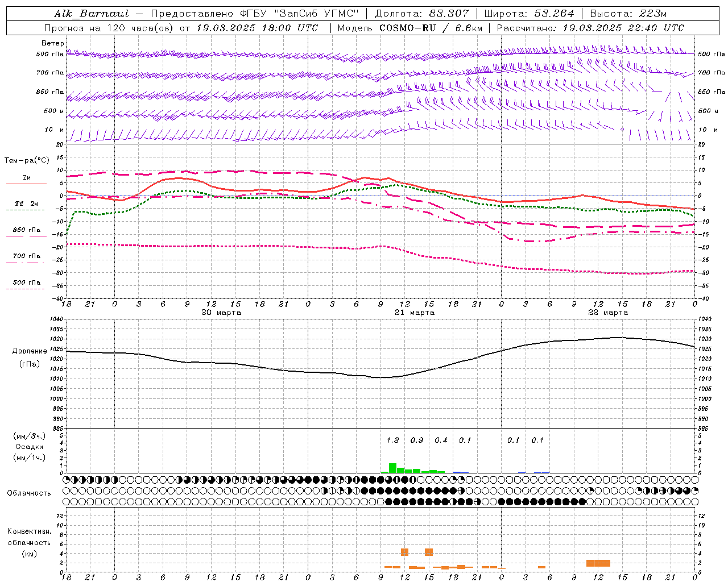Click the short-dash sample under legend "500 гПа"
This screenshot has height=582, width=728.
(x=26, y=289)
